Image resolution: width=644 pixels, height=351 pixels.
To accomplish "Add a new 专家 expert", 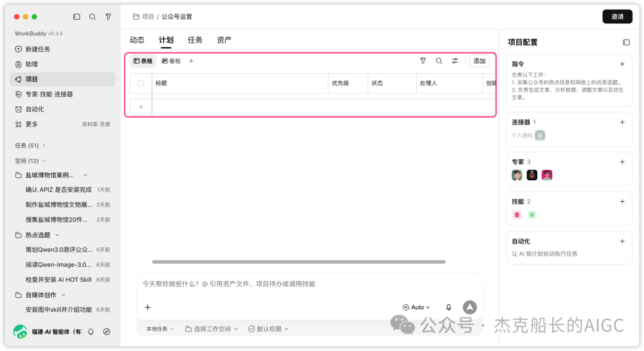I will tap(622, 162).
